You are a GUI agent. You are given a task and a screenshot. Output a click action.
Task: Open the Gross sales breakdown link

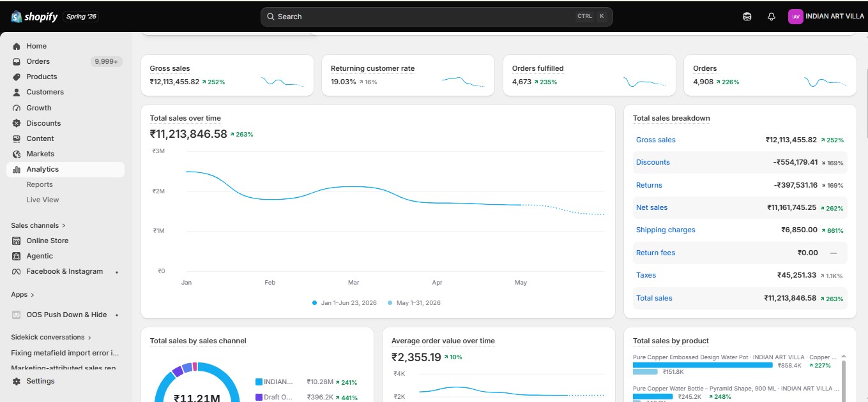(x=655, y=140)
